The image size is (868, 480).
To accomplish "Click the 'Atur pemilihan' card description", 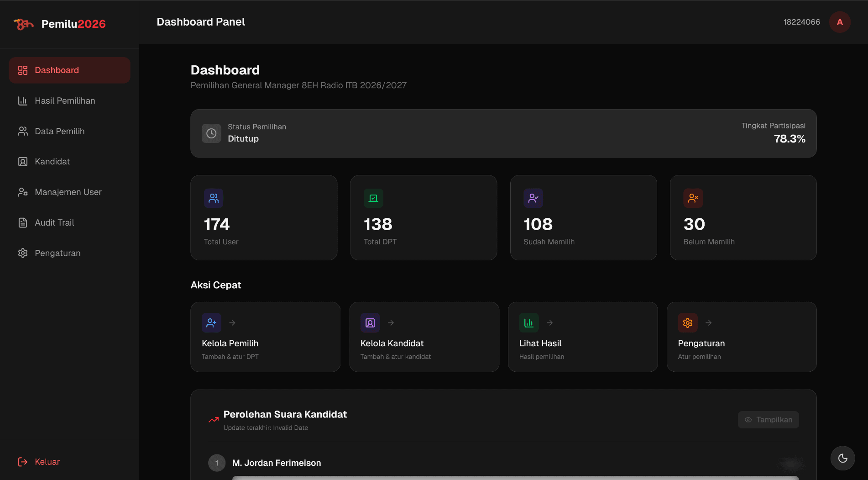I will pyautogui.click(x=700, y=357).
